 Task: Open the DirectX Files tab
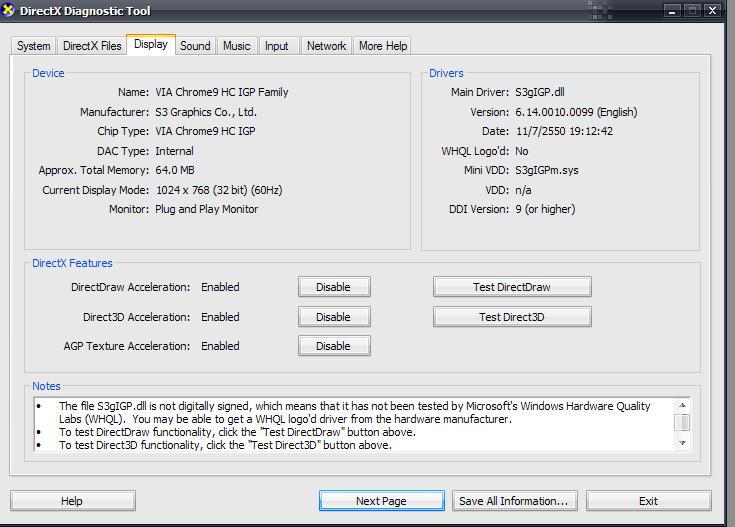92,46
